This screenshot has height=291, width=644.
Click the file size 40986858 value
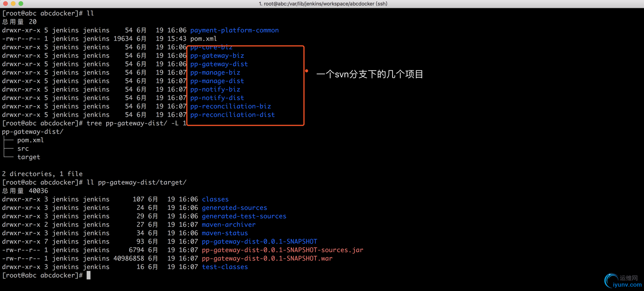click(x=128, y=258)
